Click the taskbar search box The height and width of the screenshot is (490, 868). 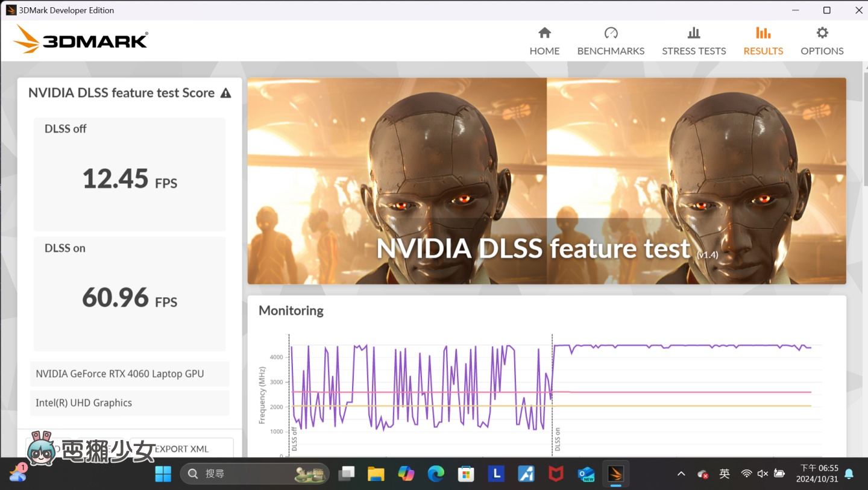tap(255, 474)
